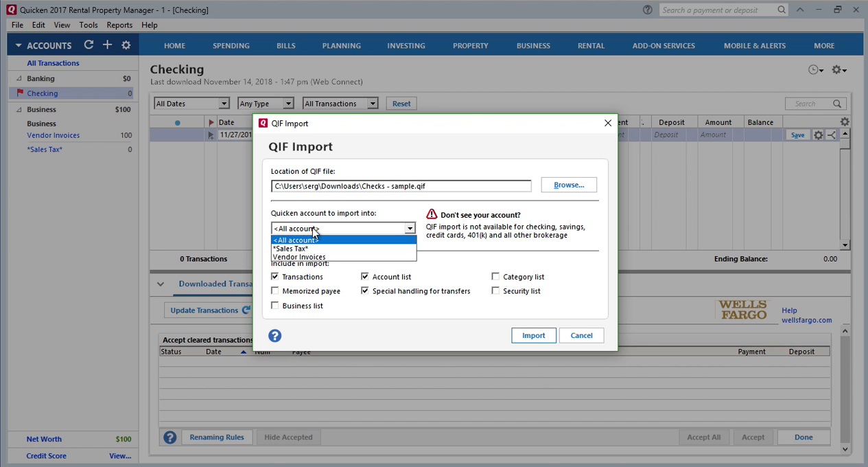Enable the Category list checkbox
Viewport: 868px width, 467px height.
click(495, 277)
